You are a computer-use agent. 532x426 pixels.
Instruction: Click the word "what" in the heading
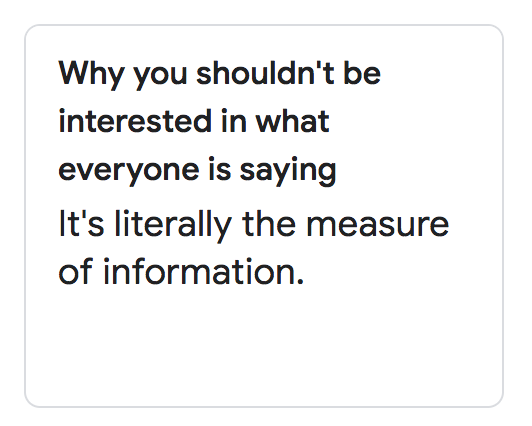pyautogui.click(x=292, y=121)
